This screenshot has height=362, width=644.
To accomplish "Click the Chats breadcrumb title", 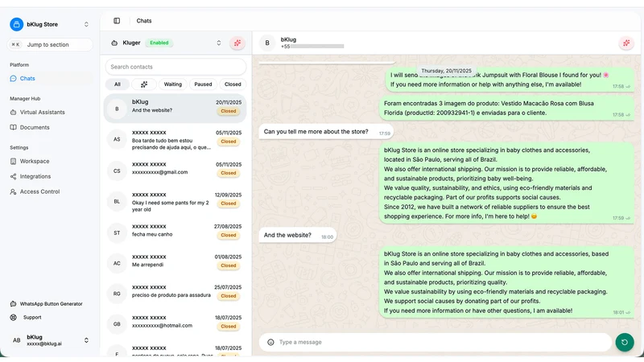I will click(x=144, y=21).
